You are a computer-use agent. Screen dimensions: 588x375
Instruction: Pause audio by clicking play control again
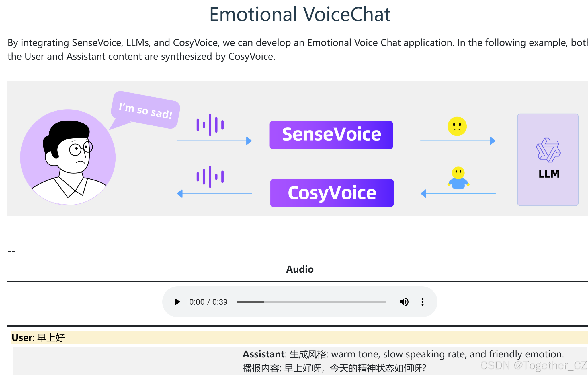177,302
